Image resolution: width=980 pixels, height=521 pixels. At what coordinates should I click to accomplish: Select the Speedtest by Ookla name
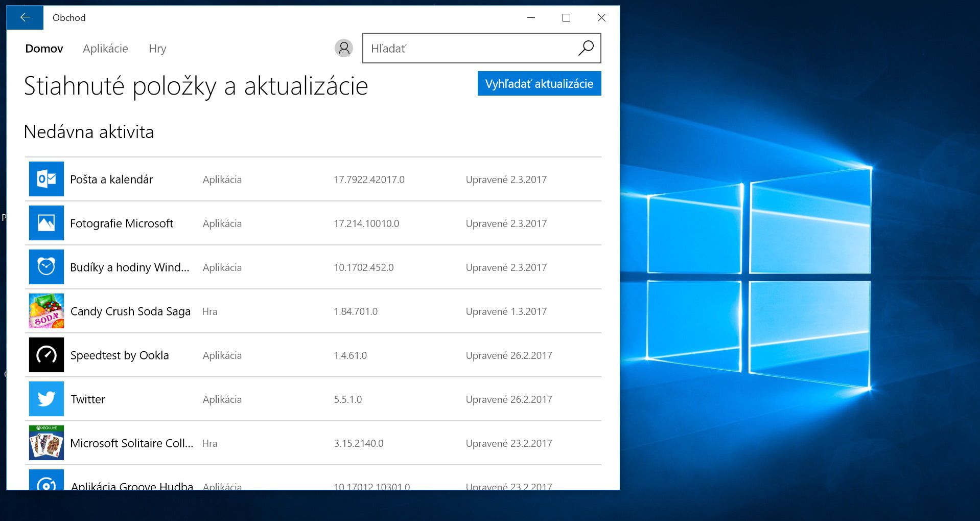(x=120, y=355)
